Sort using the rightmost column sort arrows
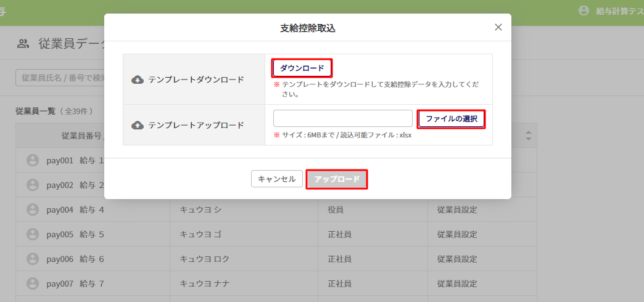 point(529,135)
